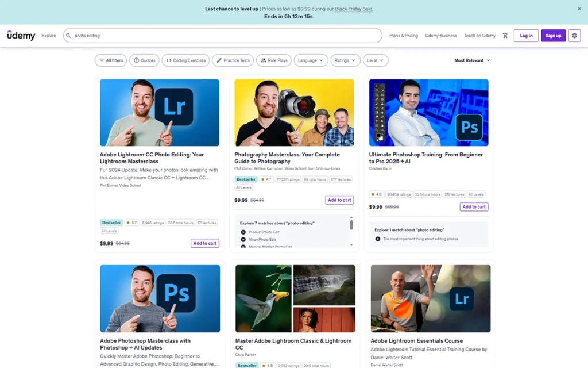Image resolution: width=588 pixels, height=368 pixels.
Task: Open the Black Friday Sale link
Action: pyautogui.click(x=354, y=9)
